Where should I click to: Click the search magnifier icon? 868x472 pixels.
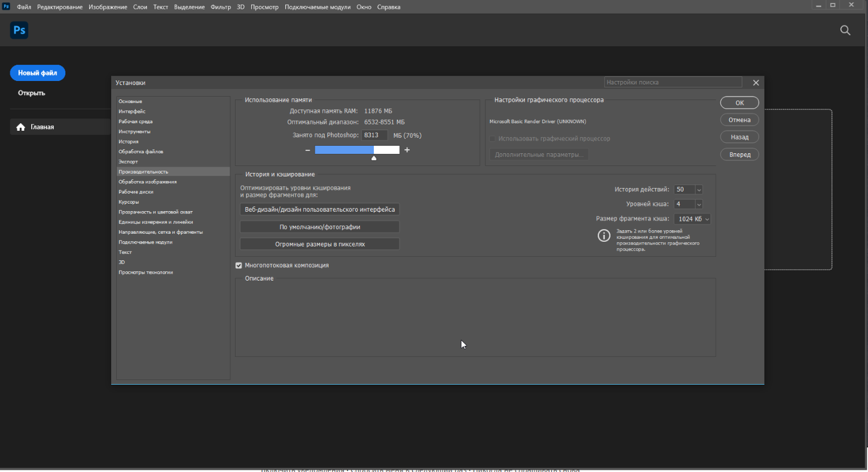(845, 30)
